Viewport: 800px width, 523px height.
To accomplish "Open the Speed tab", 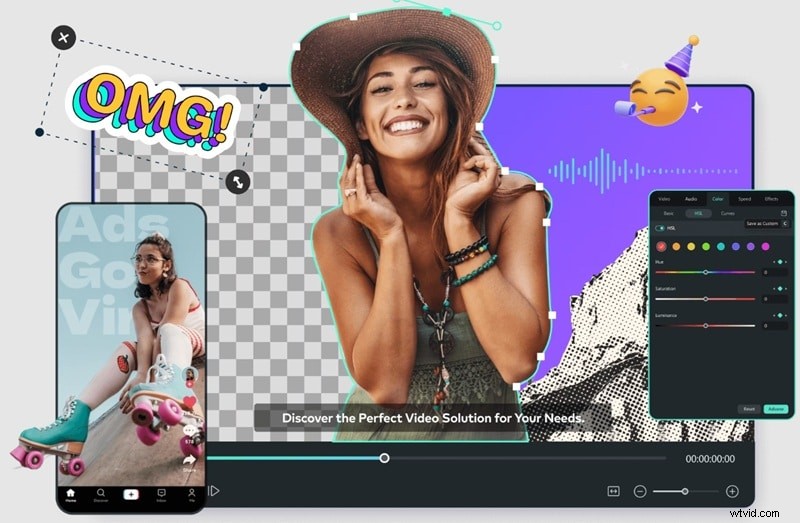I will (x=744, y=199).
